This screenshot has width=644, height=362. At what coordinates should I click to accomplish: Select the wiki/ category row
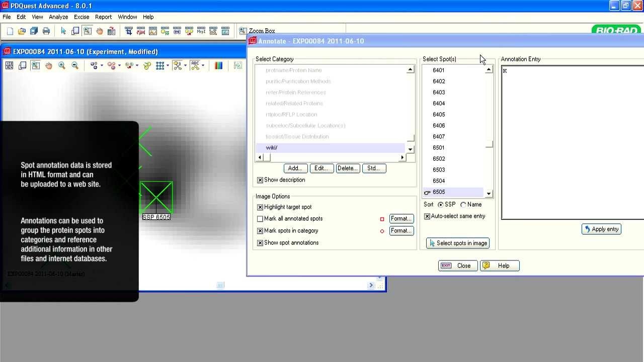[331, 148]
